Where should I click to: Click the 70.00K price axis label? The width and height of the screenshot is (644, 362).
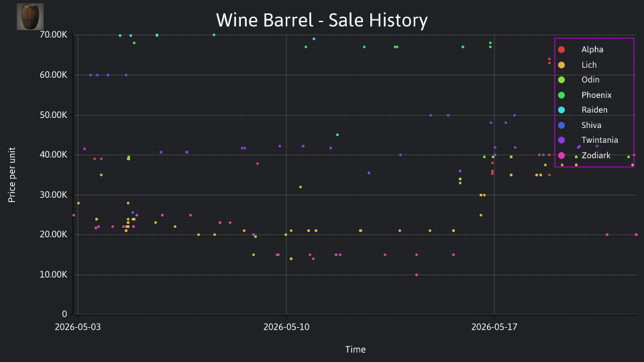[54, 35]
